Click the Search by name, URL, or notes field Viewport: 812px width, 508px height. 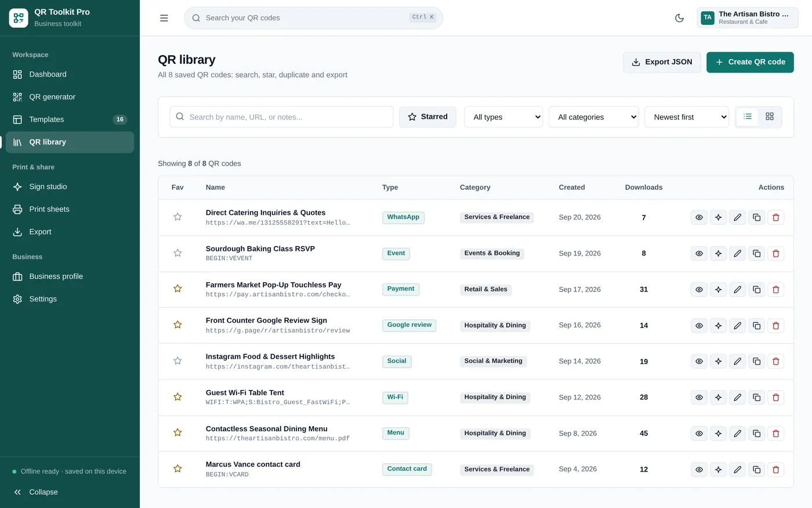pyautogui.click(x=281, y=117)
